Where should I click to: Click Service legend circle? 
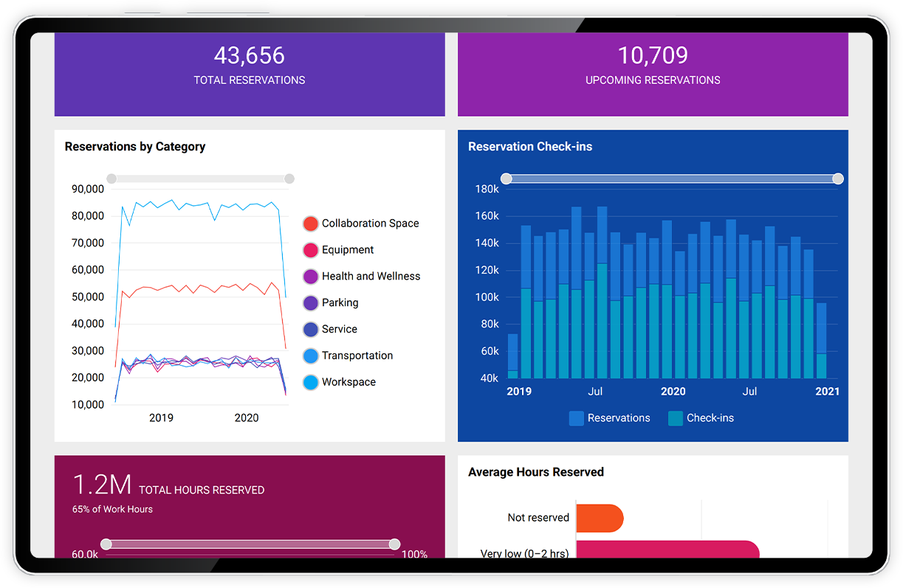[311, 330]
